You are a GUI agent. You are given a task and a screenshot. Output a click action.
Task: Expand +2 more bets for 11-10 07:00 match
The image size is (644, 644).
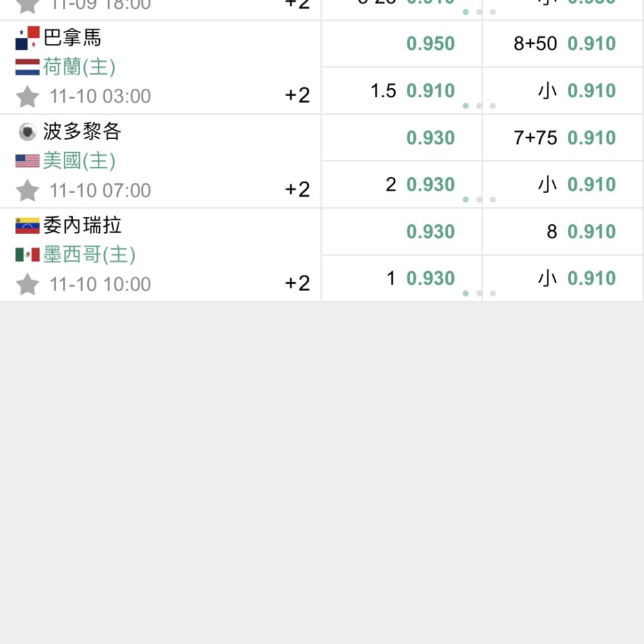298,189
